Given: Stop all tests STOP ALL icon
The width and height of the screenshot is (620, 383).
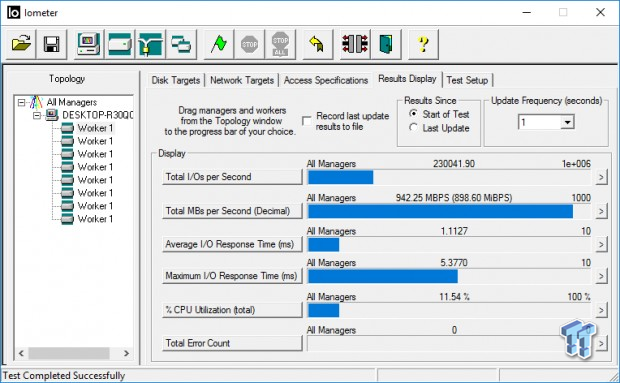Looking at the screenshot, I should pyautogui.click(x=280, y=44).
